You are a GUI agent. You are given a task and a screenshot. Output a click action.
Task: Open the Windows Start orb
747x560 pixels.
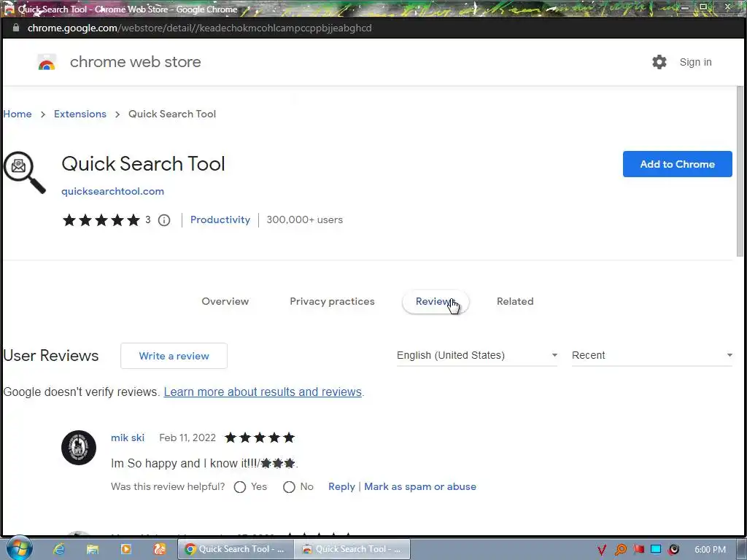19,548
